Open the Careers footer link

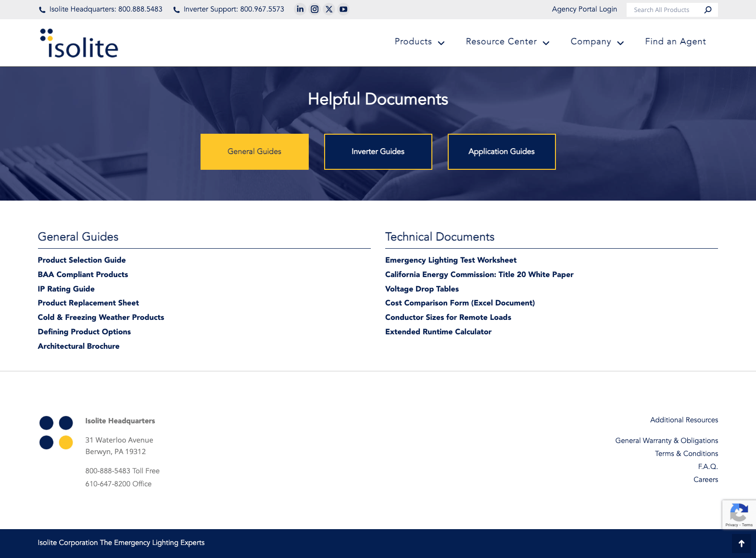706,480
